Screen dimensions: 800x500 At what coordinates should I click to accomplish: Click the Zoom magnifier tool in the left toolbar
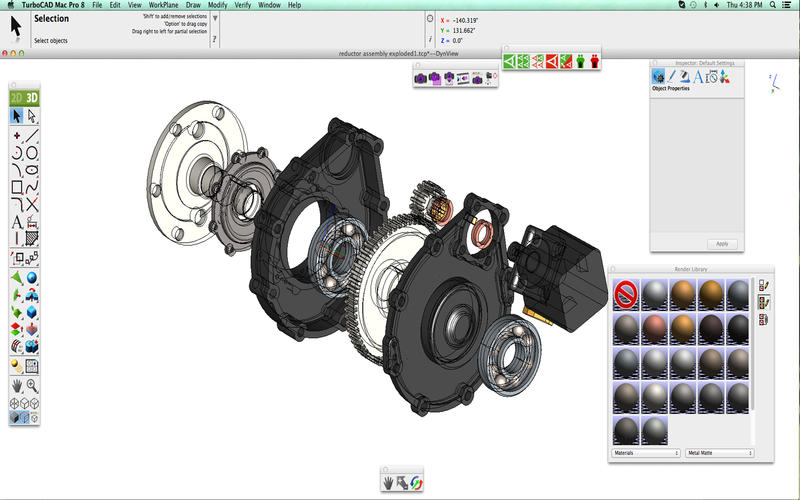[32, 385]
